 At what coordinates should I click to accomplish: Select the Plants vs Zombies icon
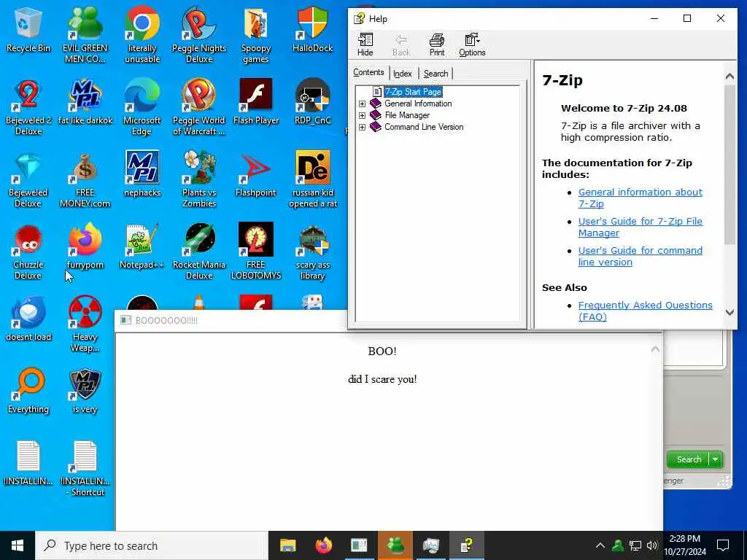tap(199, 179)
